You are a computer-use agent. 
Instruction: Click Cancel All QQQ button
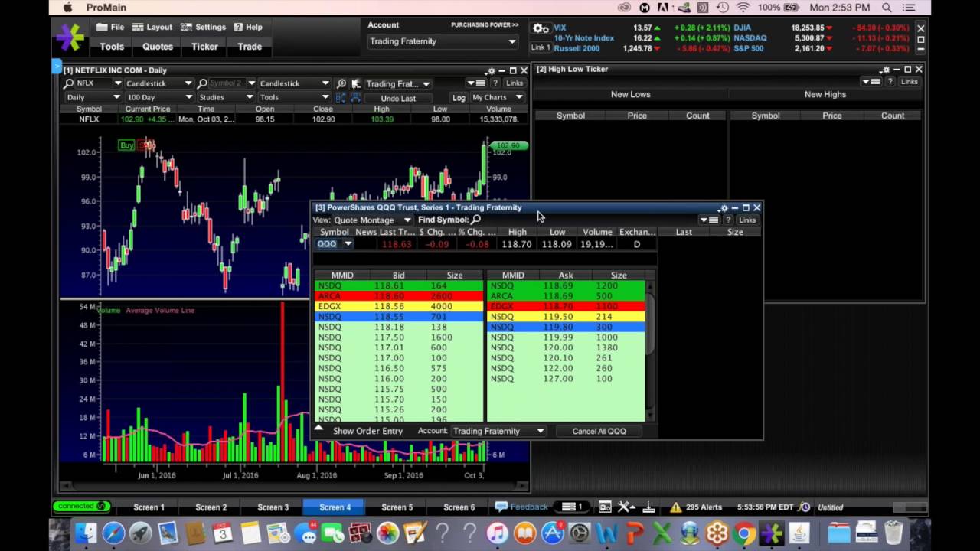point(599,431)
